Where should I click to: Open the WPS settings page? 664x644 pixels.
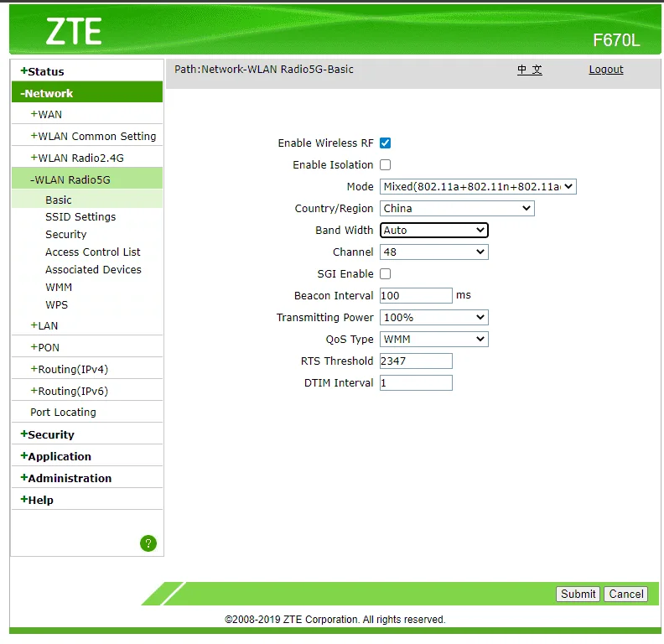(56, 305)
